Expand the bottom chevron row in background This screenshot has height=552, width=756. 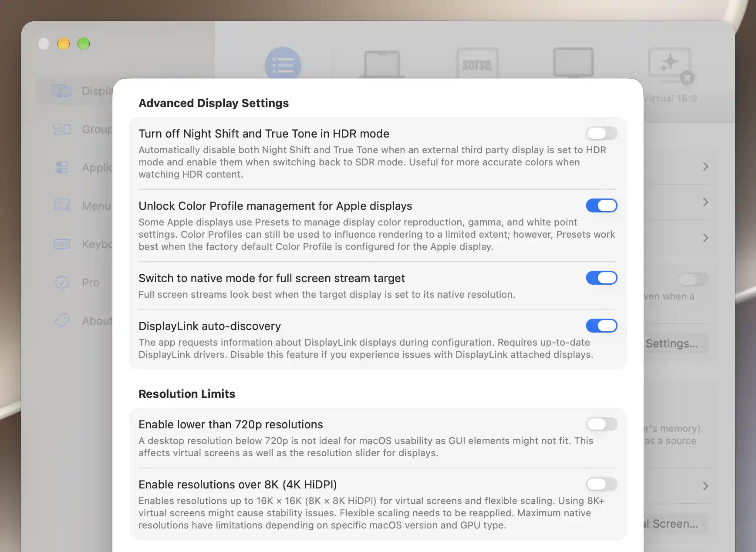705,486
